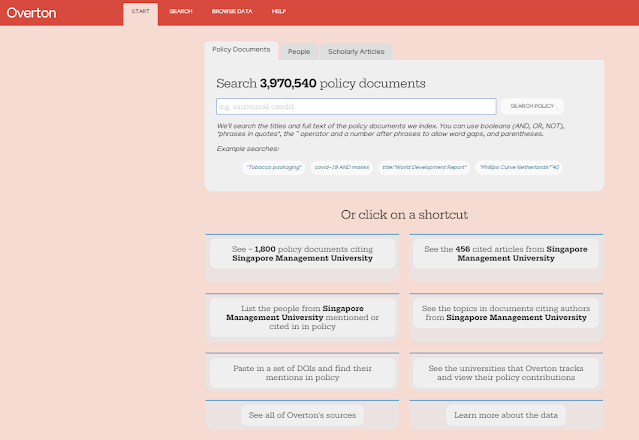Try the "Tobacco packaging" example search
This screenshot has width=639, height=440.
[x=274, y=167]
